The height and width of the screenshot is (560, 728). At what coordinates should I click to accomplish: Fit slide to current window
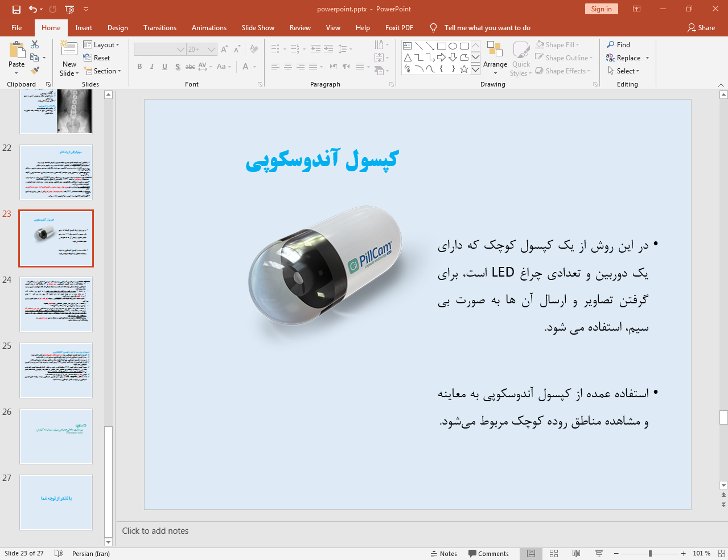pos(721,554)
